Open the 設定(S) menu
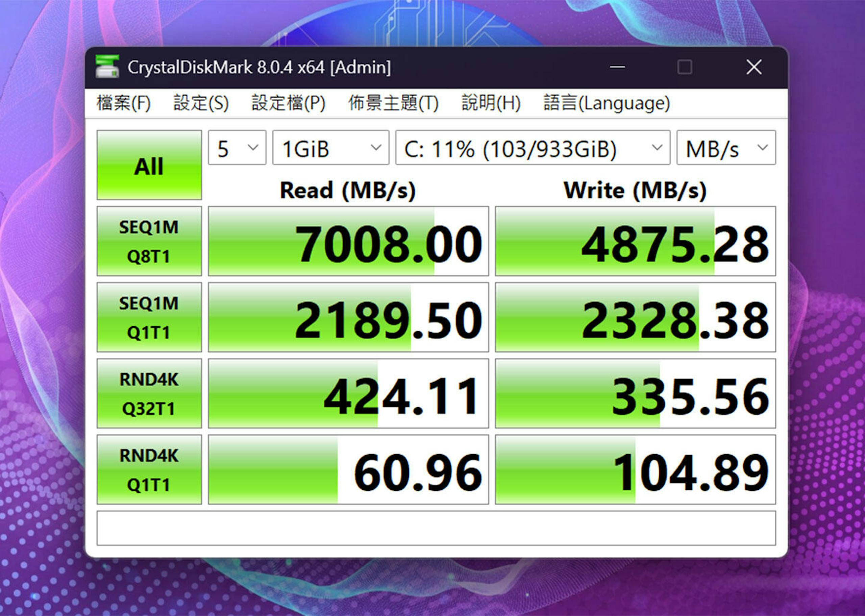This screenshot has width=865, height=616. pyautogui.click(x=201, y=103)
